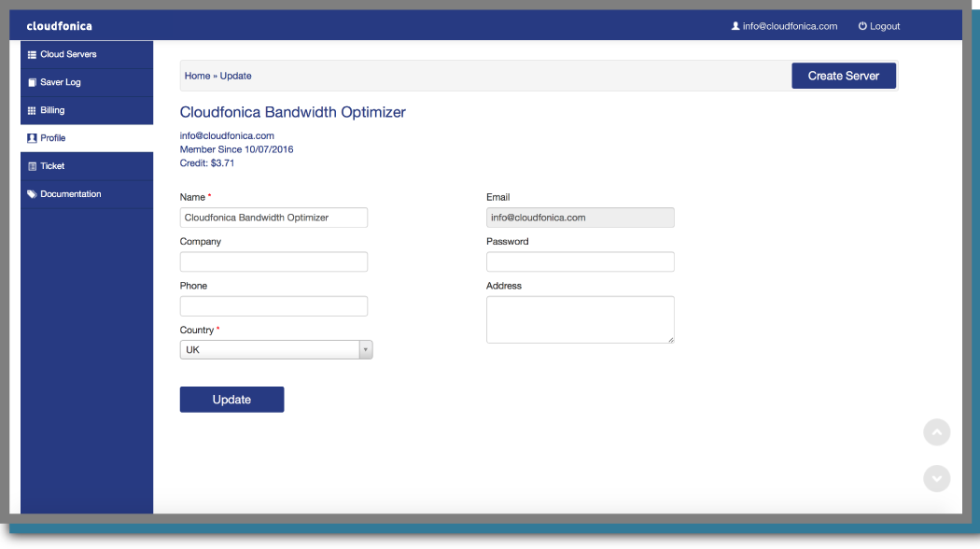Click the Cloud Servers list icon

coord(32,54)
